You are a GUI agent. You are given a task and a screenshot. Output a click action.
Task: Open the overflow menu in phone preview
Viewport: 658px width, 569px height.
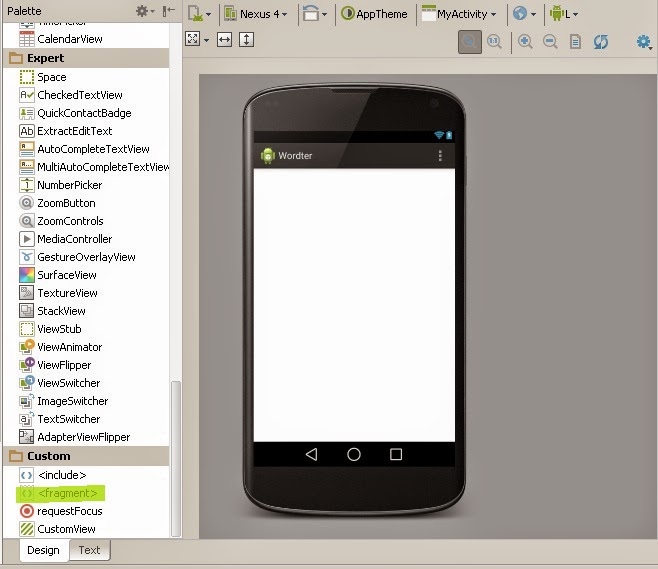pyautogui.click(x=440, y=156)
